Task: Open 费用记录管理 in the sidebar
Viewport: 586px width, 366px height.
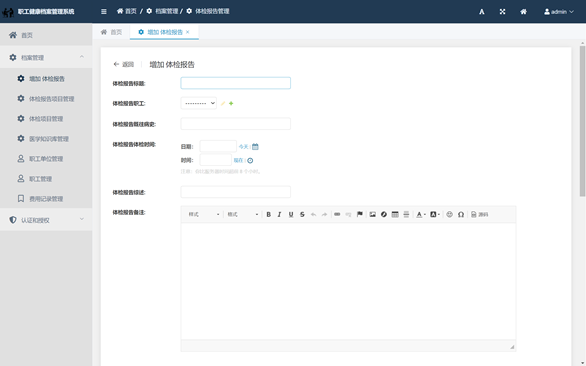Action: point(46,199)
